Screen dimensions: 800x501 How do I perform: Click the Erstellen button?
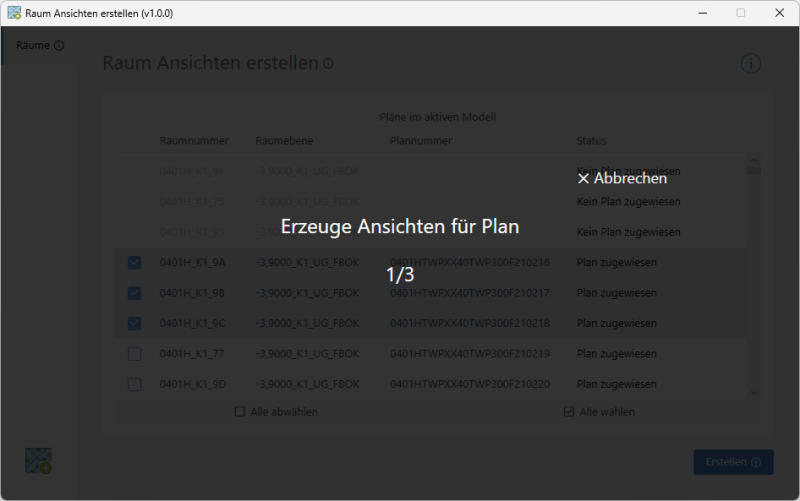click(732, 462)
